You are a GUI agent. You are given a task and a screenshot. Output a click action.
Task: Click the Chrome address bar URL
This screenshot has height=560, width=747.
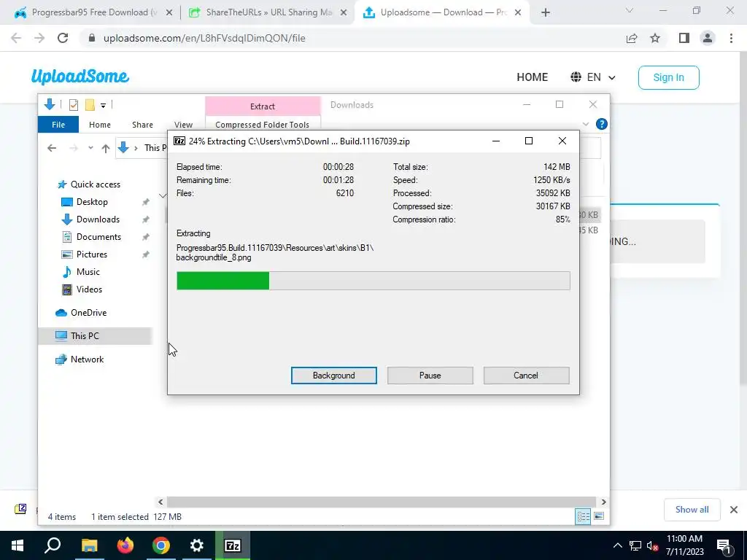204,38
